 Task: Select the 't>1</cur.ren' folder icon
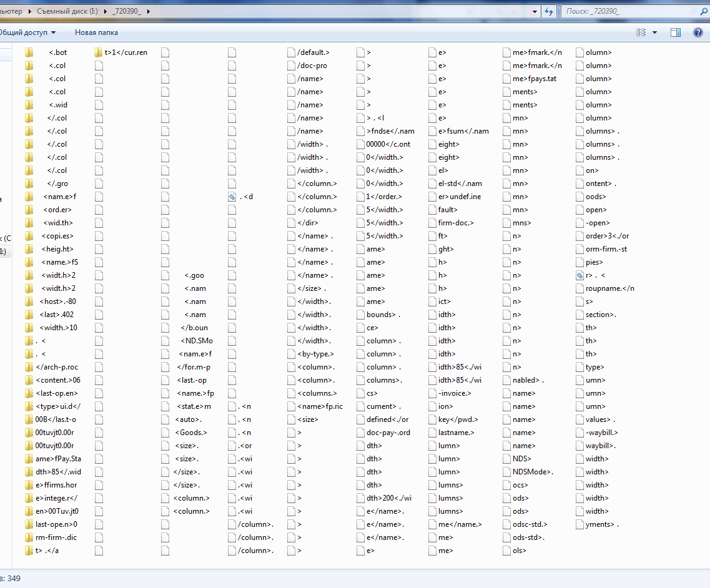[x=98, y=52]
